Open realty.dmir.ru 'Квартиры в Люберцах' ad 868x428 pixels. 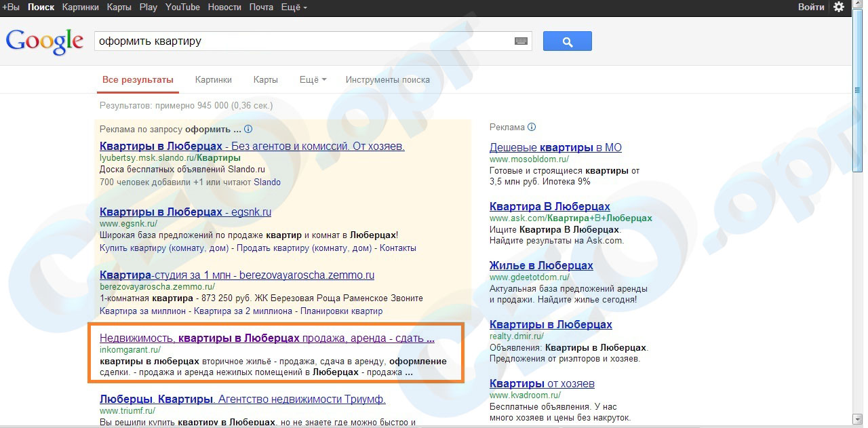(x=551, y=324)
